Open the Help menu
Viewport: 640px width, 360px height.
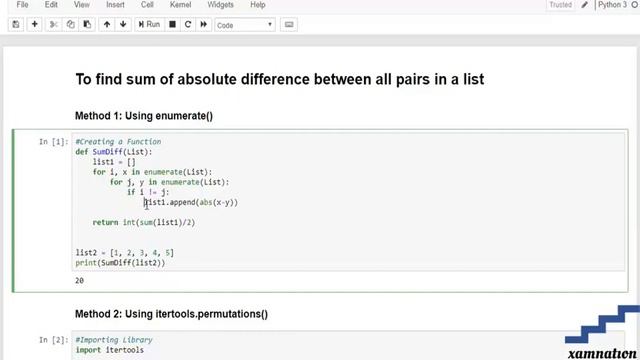click(258, 5)
